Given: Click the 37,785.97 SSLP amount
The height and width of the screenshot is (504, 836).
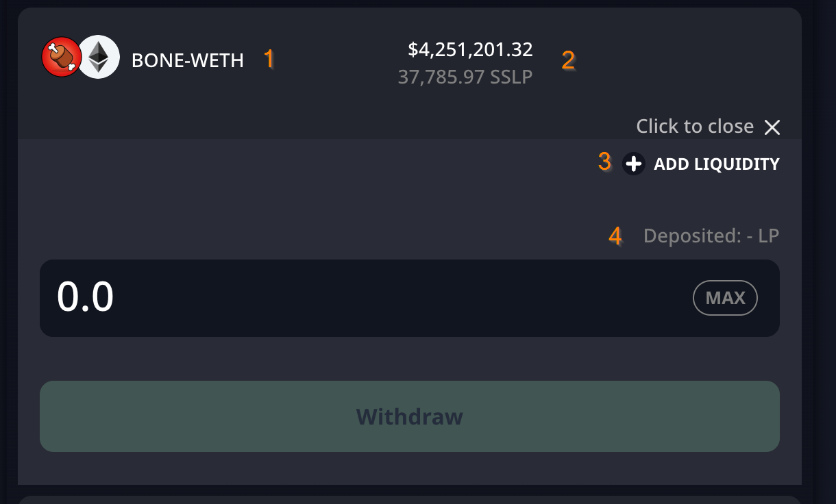Looking at the screenshot, I should pos(465,77).
